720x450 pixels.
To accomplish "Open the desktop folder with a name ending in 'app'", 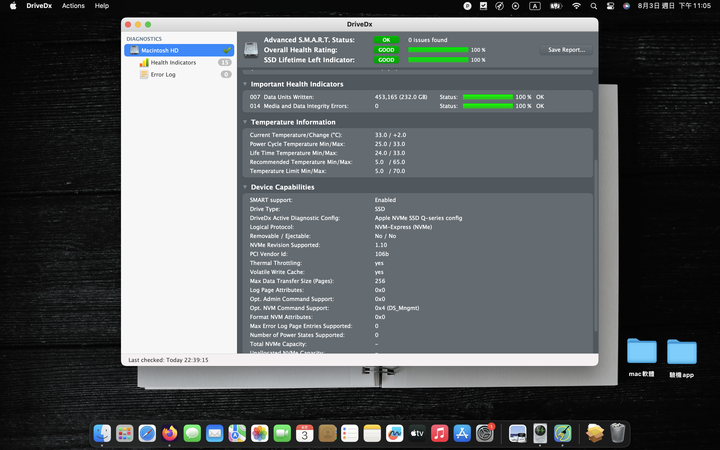I will pyautogui.click(x=681, y=352).
